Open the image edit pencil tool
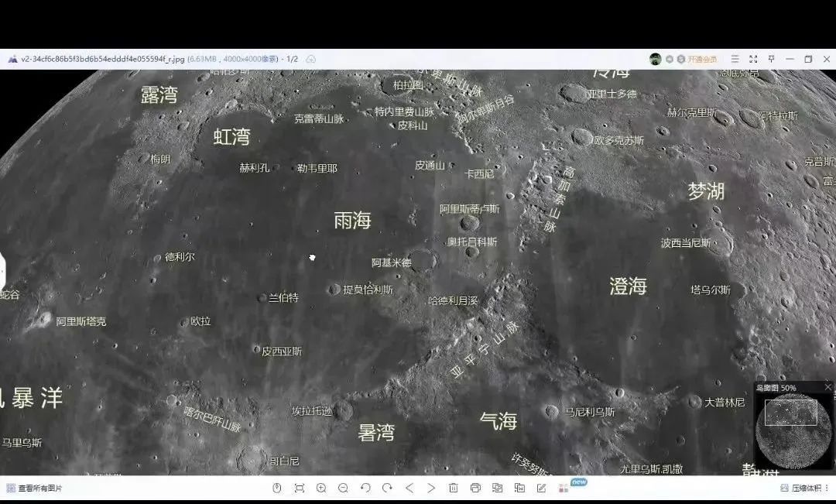This screenshot has height=504, width=836. pos(541,488)
